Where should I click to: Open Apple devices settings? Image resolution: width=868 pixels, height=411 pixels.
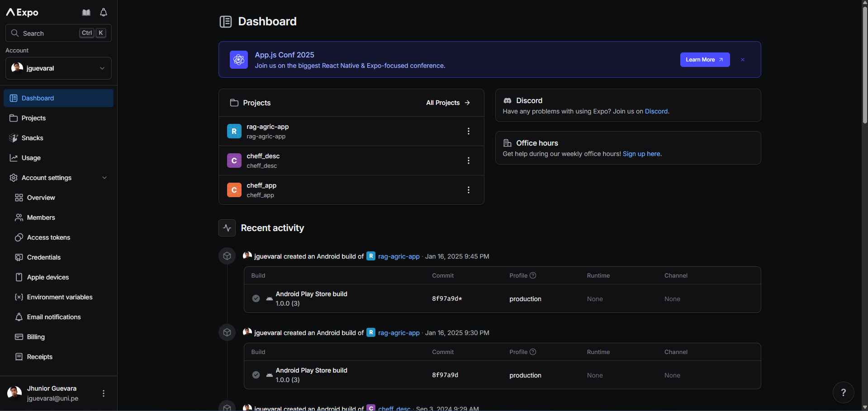pyautogui.click(x=58, y=277)
